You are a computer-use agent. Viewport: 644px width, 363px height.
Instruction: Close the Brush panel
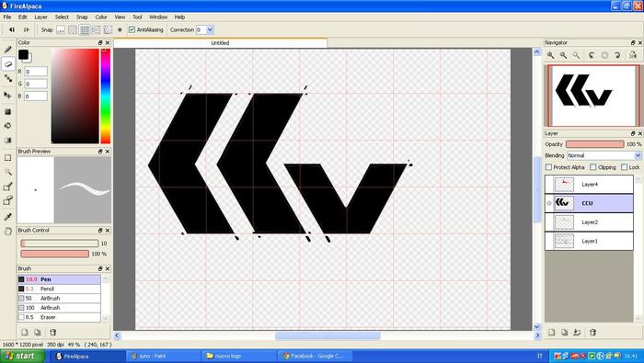[108, 268]
